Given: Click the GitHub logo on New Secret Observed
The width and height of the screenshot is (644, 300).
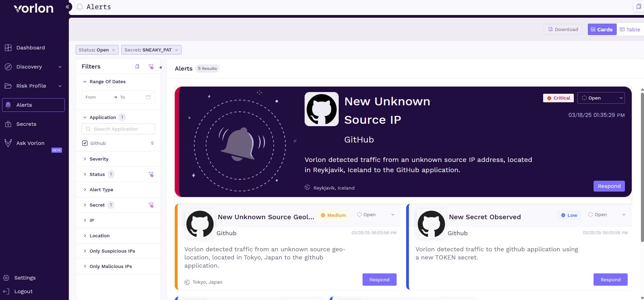Looking at the screenshot, I should (x=431, y=224).
